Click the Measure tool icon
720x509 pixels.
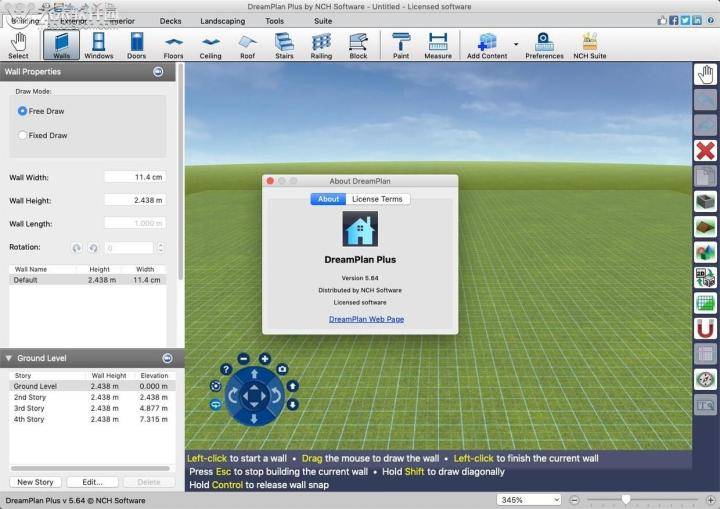click(437, 45)
